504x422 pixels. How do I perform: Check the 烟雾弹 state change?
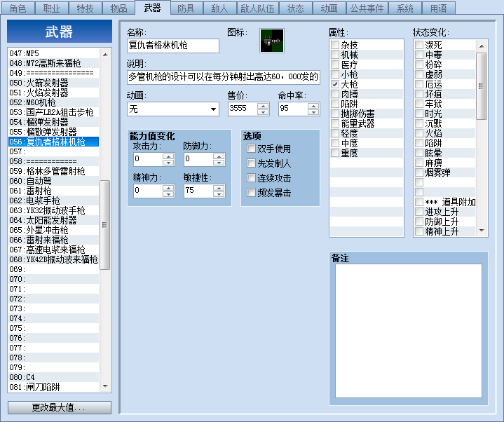(419, 172)
